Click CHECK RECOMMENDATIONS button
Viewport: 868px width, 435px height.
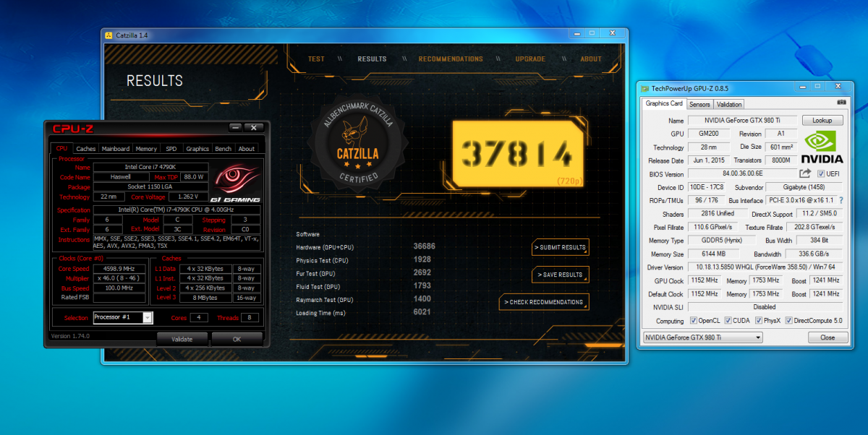click(x=544, y=302)
